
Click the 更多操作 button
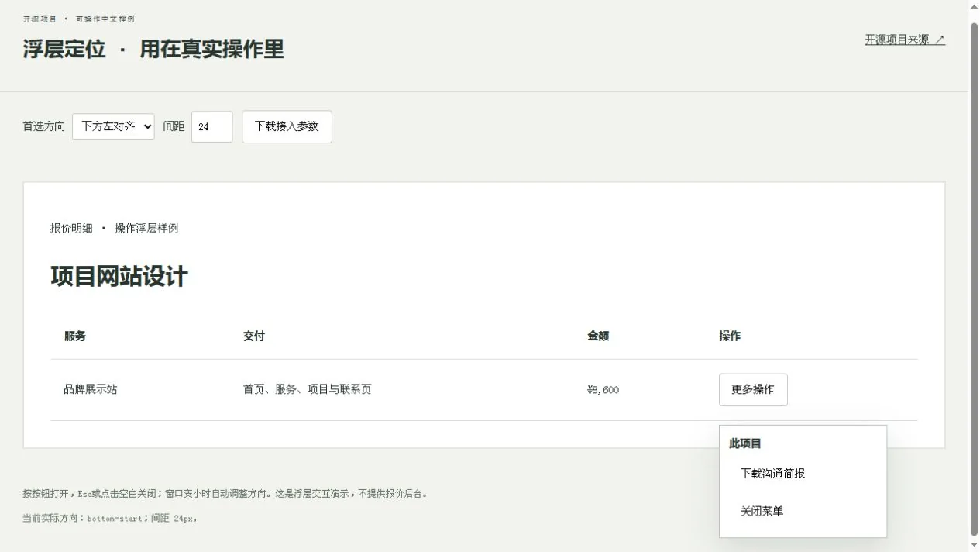(x=753, y=389)
